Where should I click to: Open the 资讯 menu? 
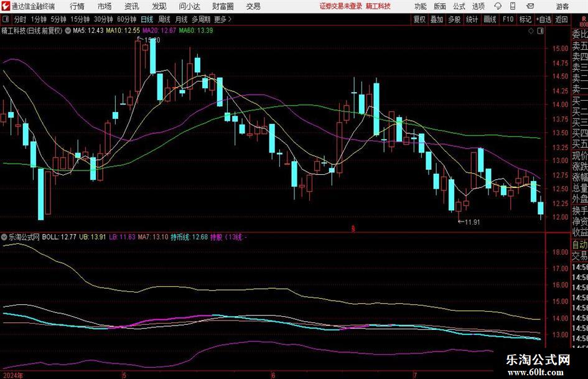click(131, 6)
